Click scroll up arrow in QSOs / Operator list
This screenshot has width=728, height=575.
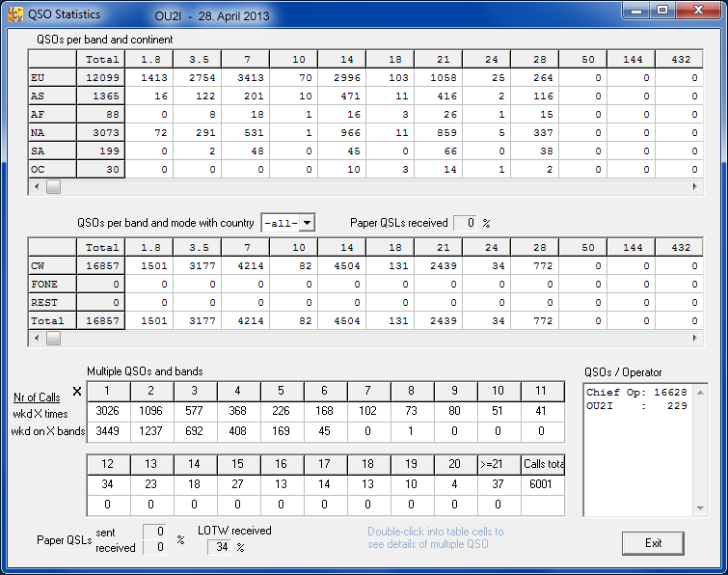pos(700,392)
